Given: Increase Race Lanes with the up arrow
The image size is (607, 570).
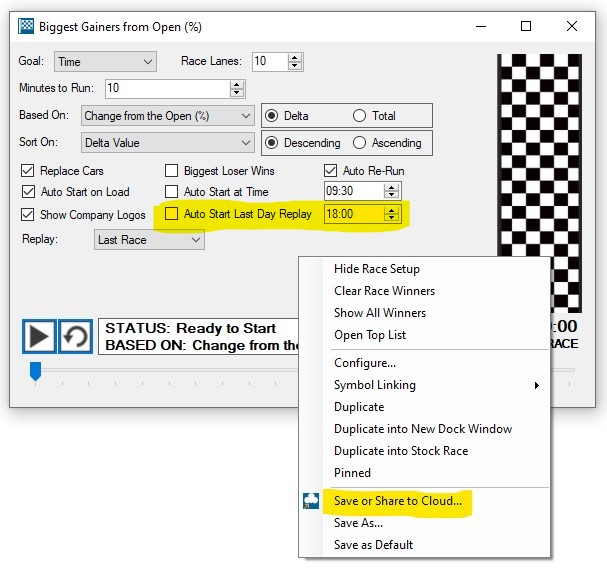Looking at the screenshot, I should pyautogui.click(x=295, y=58).
